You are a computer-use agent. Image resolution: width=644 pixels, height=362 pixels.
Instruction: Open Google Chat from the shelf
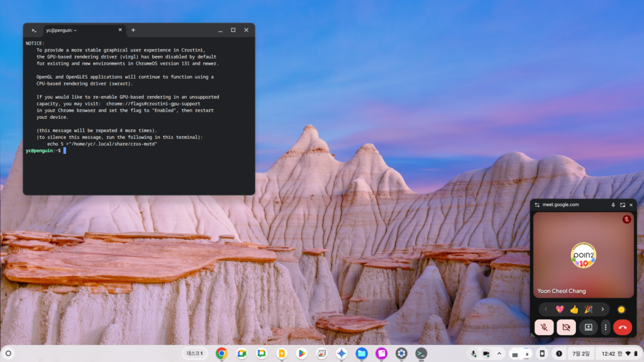[262, 353]
